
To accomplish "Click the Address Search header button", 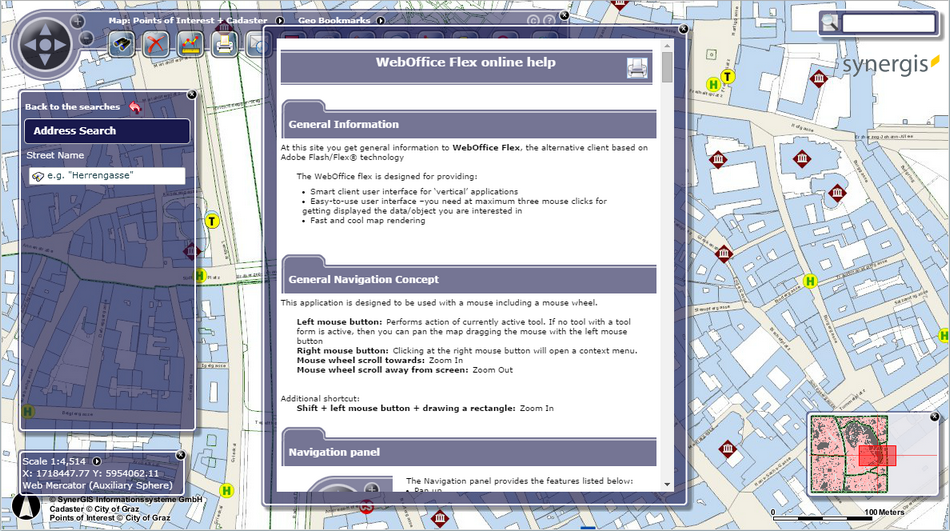I will point(107,131).
